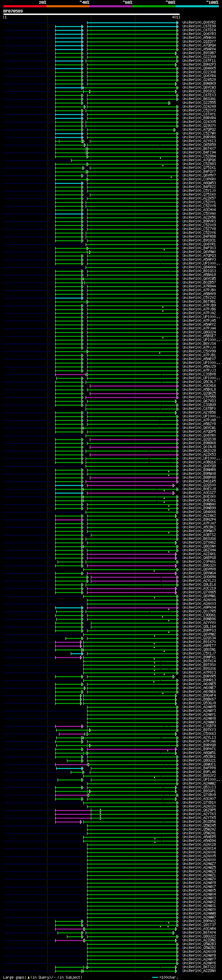Select the UniRef100_B9RVR6 label
The width and height of the screenshot is (222, 980).
pos(199,137)
